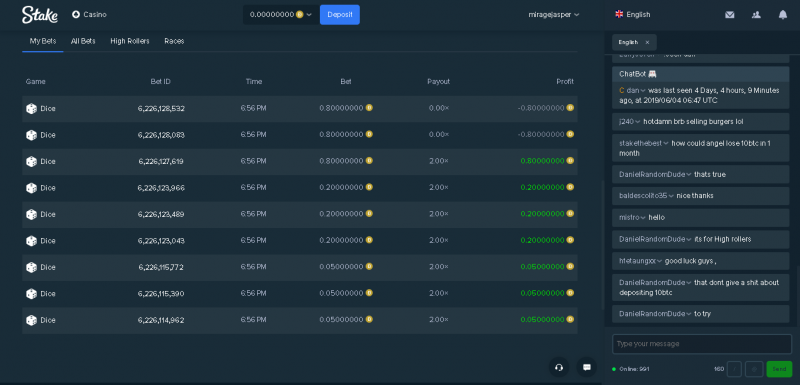Click the dice icon in row 6,226,127,619
Screen dimensions: 800x385
pyautogui.click(x=32, y=162)
